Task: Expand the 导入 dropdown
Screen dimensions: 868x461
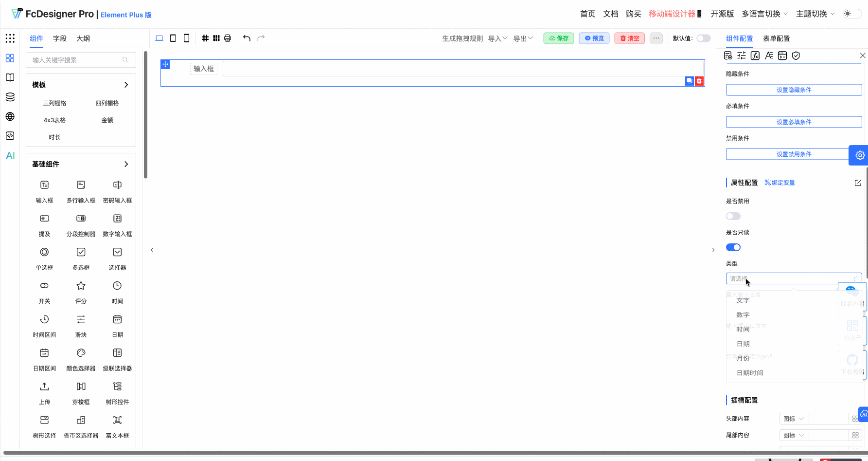Action: pyautogui.click(x=497, y=38)
